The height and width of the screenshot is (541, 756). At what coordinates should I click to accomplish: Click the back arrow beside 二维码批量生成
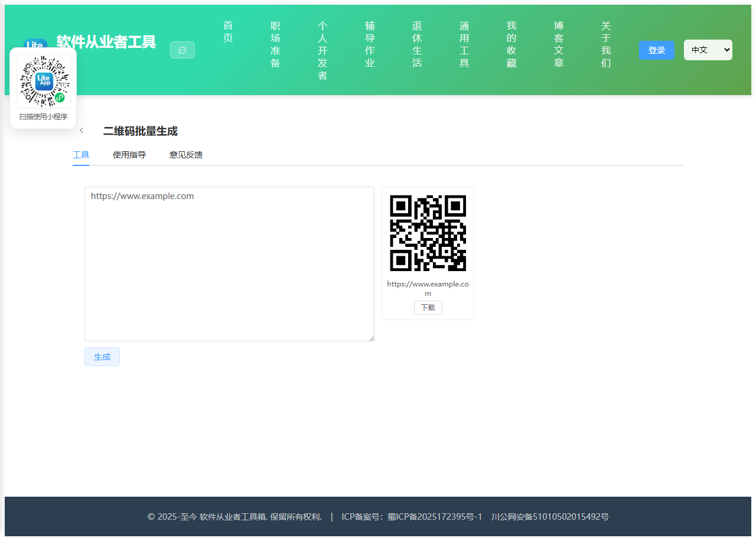(x=82, y=131)
